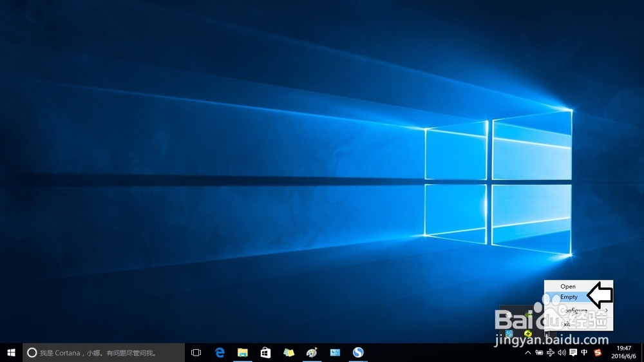
Task: Open the Configure submenu arrow
Action: tap(607, 310)
